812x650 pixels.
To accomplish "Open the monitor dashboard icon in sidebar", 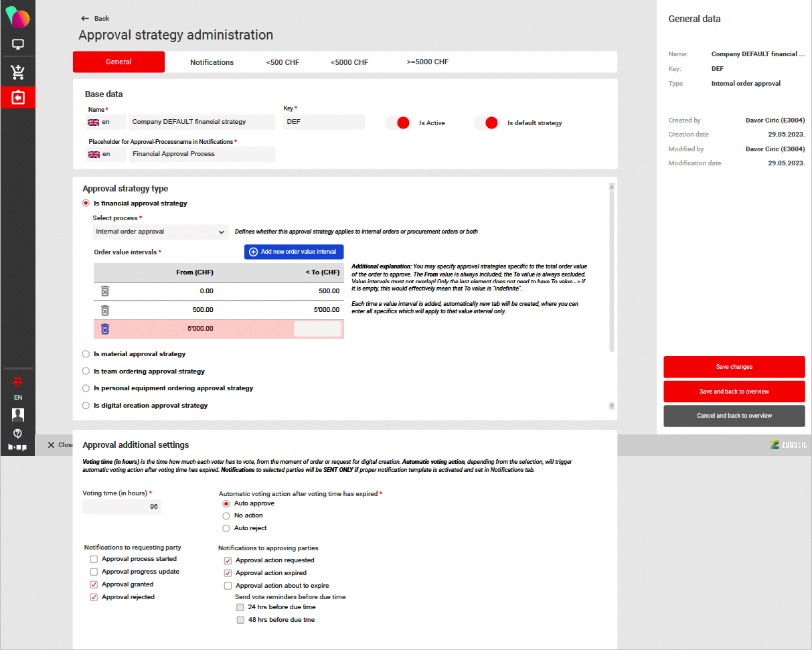I will coord(18,45).
